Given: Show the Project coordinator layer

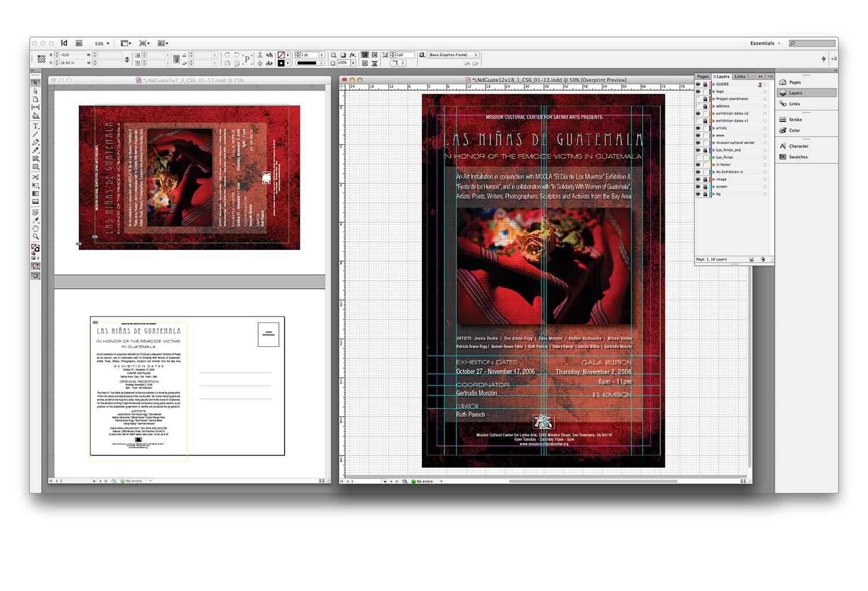Looking at the screenshot, I should tap(698, 99).
